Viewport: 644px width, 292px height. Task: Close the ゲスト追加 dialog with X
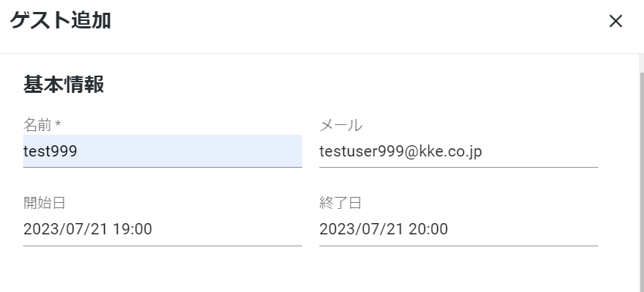616,21
